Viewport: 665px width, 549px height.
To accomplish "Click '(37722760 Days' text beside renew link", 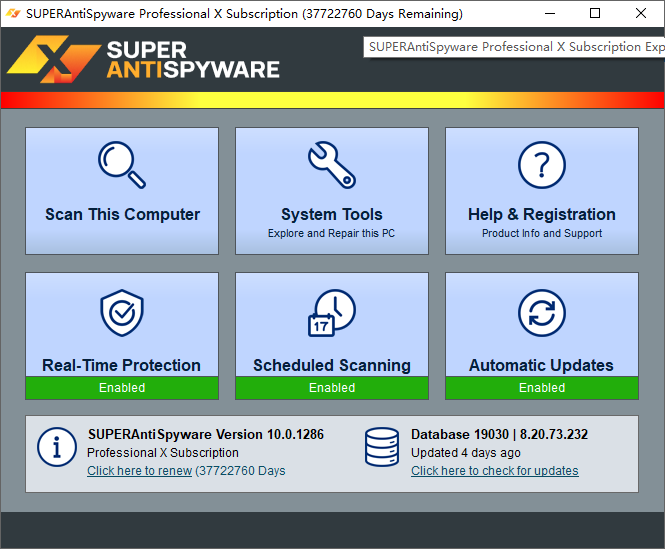I will point(240,471).
